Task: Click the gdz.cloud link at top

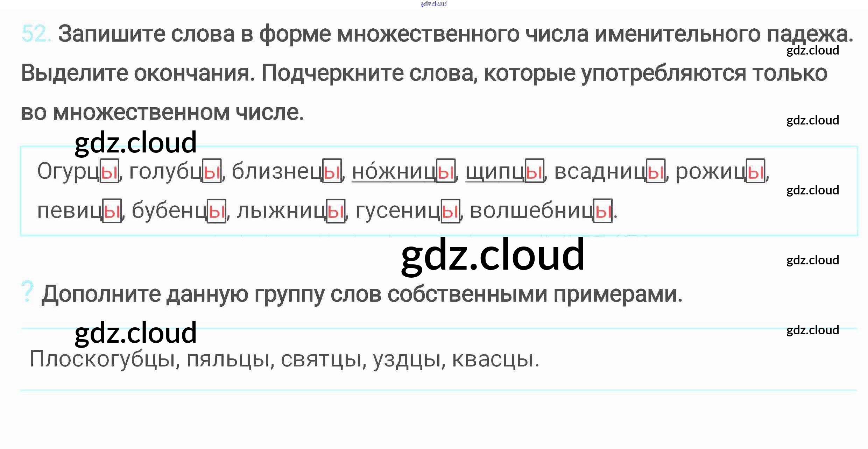Action: (434, 4)
